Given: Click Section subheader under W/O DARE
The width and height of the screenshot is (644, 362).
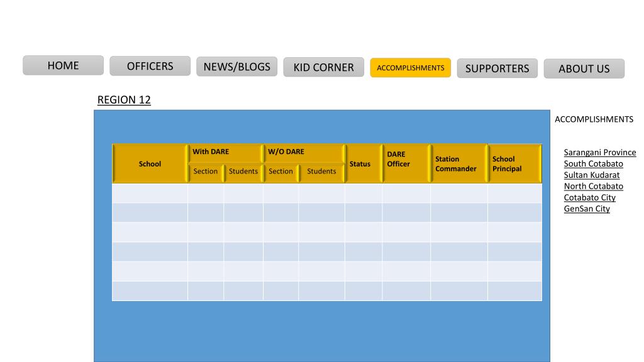Looking at the screenshot, I should click(x=281, y=173).
